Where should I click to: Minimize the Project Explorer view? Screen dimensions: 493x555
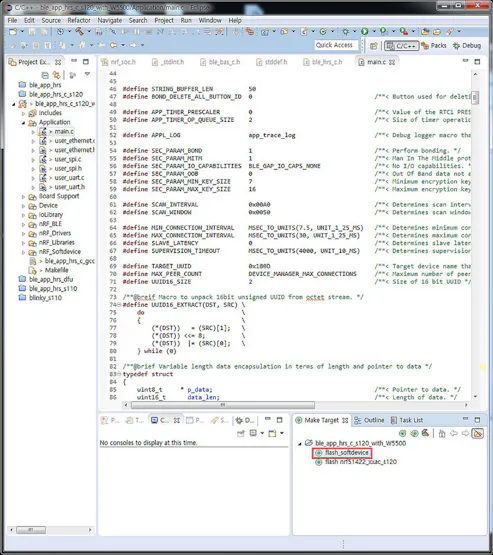click(74, 62)
